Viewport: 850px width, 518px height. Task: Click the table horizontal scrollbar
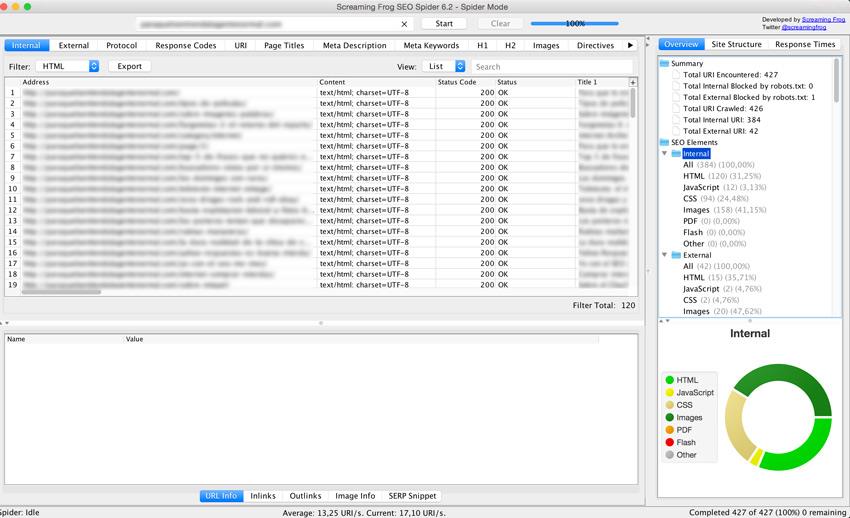pyautogui.click(x=61, y=292)
